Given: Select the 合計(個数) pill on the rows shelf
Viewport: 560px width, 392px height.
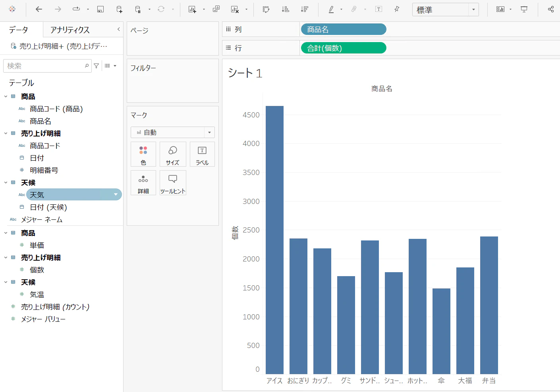Looking at the screenshot, I should (344, 48).
